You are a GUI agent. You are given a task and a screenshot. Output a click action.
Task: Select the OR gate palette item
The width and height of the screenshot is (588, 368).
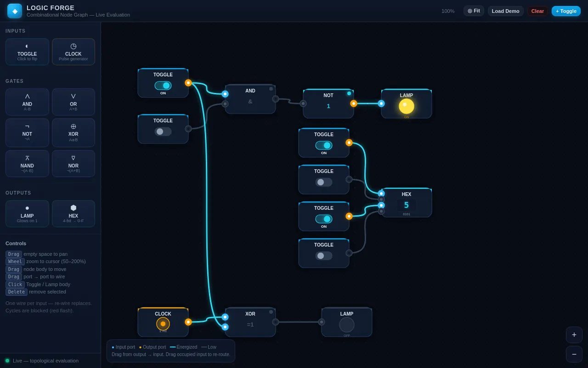(x=73, y=102)
